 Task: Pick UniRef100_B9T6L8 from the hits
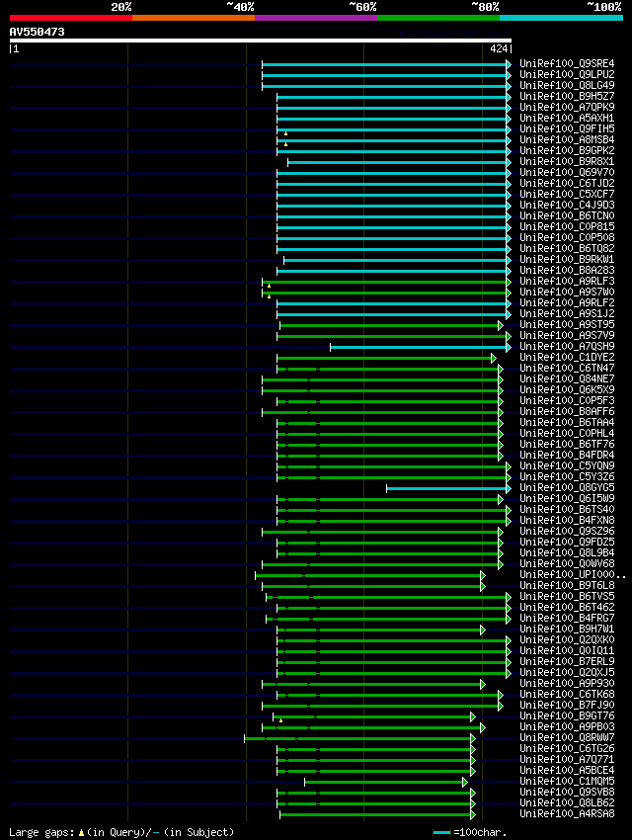pyautogui.click(x=567, y=586)
